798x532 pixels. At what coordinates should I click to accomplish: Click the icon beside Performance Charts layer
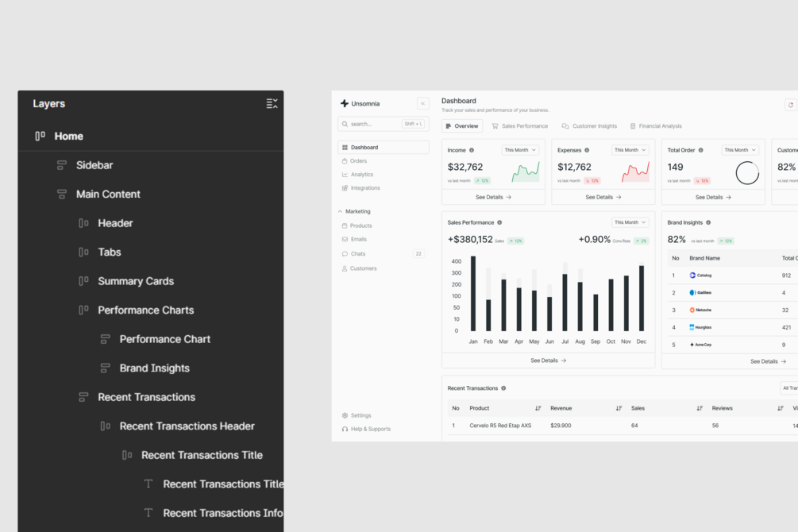83,310
